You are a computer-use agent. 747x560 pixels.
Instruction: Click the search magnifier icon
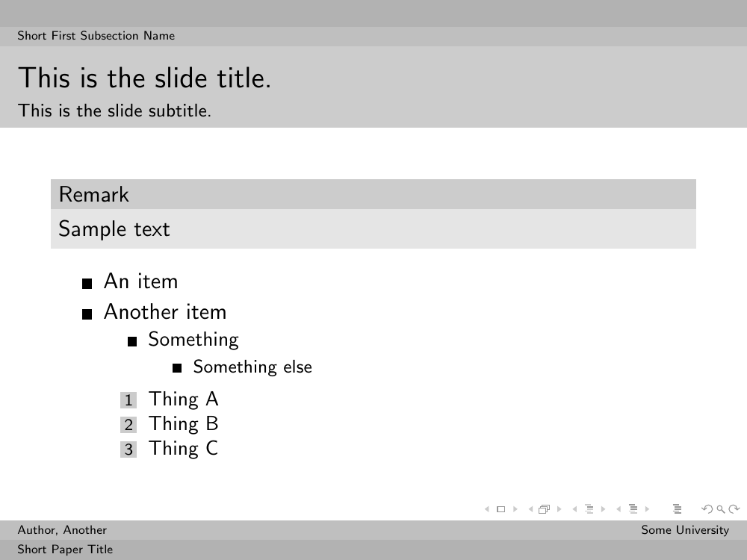click(x=720, y=509)
